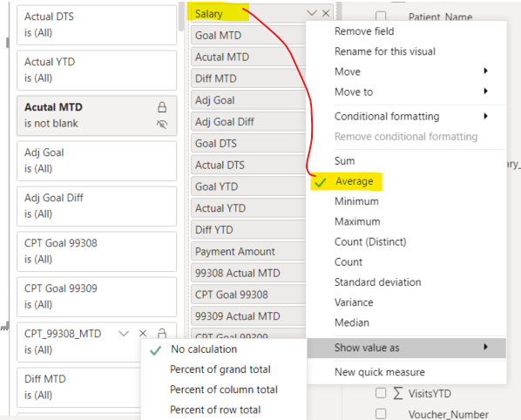The width and height of the screenshot is (521, 420).
Task: Open the Show value as submenu
Action: coord(407,348)
